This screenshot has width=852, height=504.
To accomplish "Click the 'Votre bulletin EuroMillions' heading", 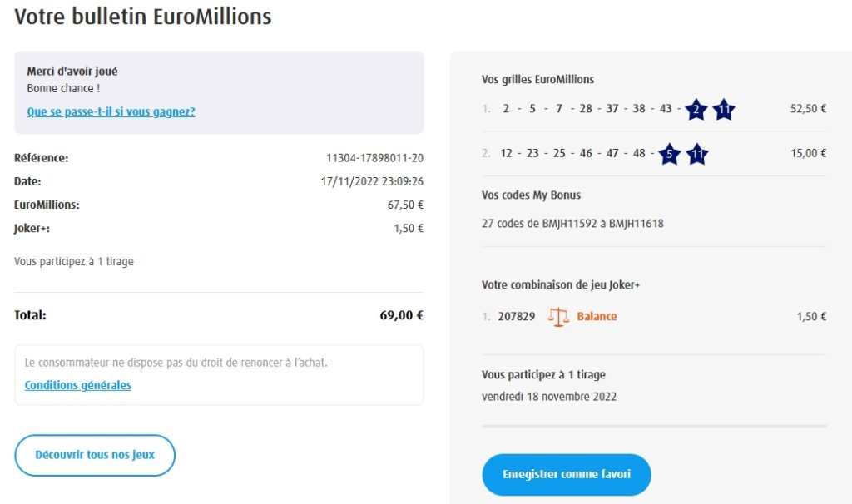I will (x=143, y=17).
